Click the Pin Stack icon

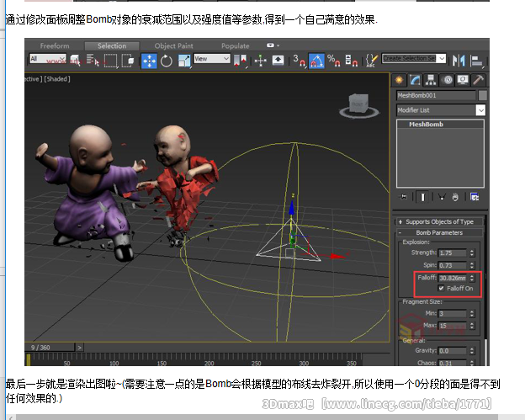404,197
